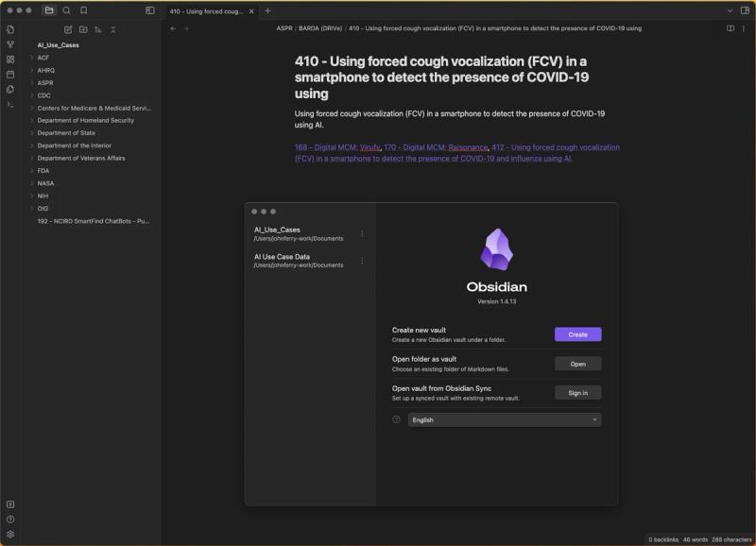This screenshot has width=756, height=546.
Task: Open graph view ribbon icon
Action: 10,44
